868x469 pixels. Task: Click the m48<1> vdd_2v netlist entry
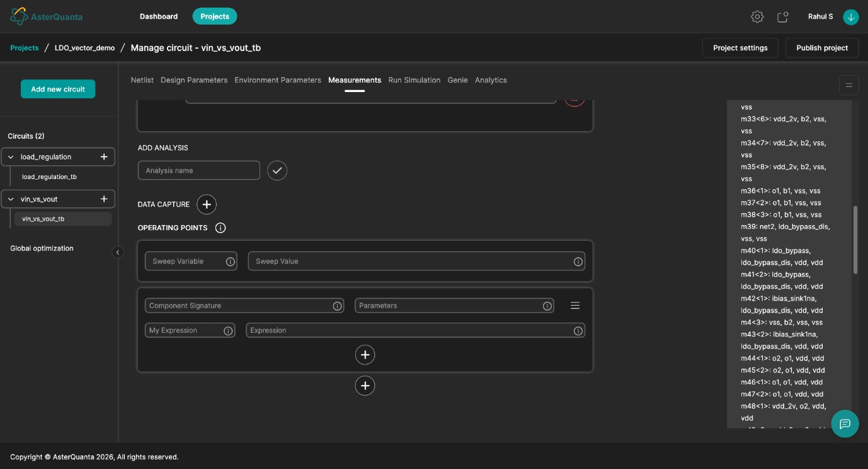click(784, 412)
